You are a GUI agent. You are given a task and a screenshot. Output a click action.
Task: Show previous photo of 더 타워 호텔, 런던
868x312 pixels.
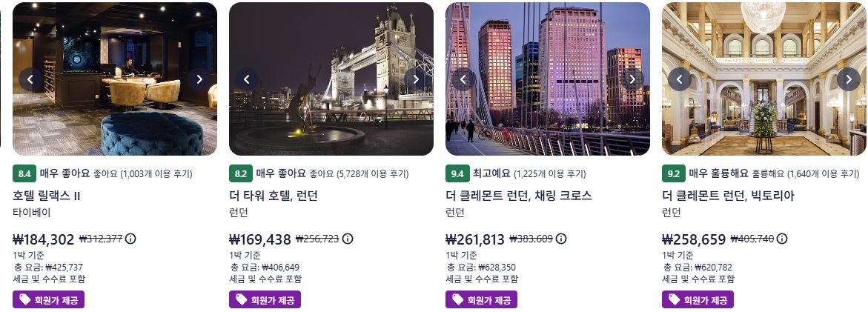pos(247,79)
